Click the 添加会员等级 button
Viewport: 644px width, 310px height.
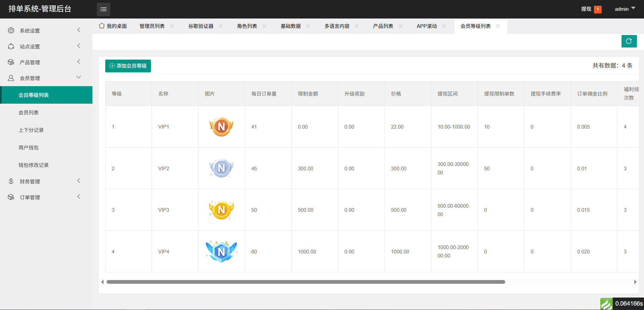[128, 66]
